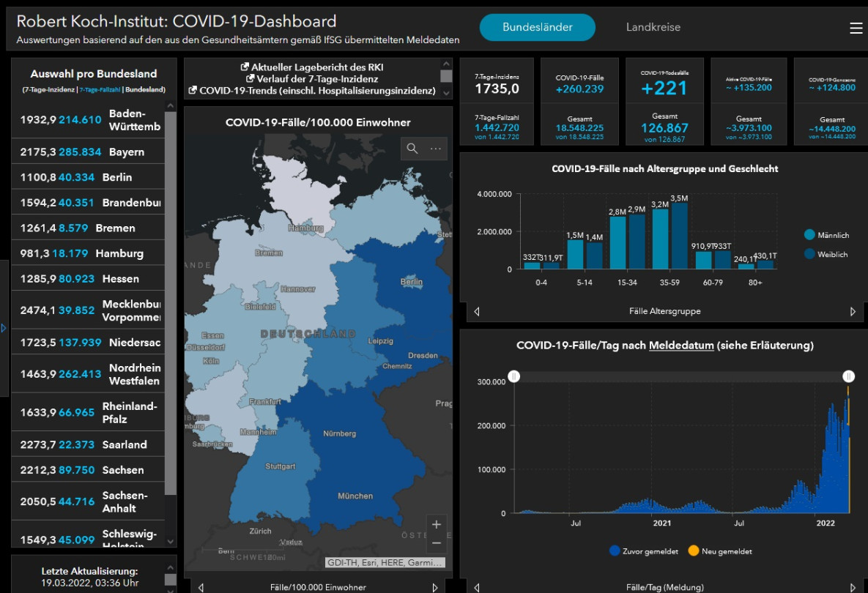Go to previous Fälle Altersgruppe chart arrow
This screenshot has width=868, height=593.
pos(477,311)
